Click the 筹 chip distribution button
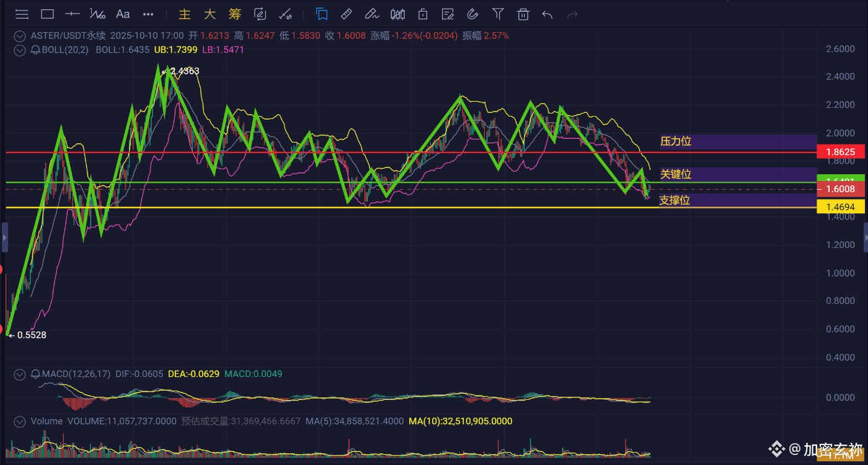The image size is (868, 465). (234, 14)
